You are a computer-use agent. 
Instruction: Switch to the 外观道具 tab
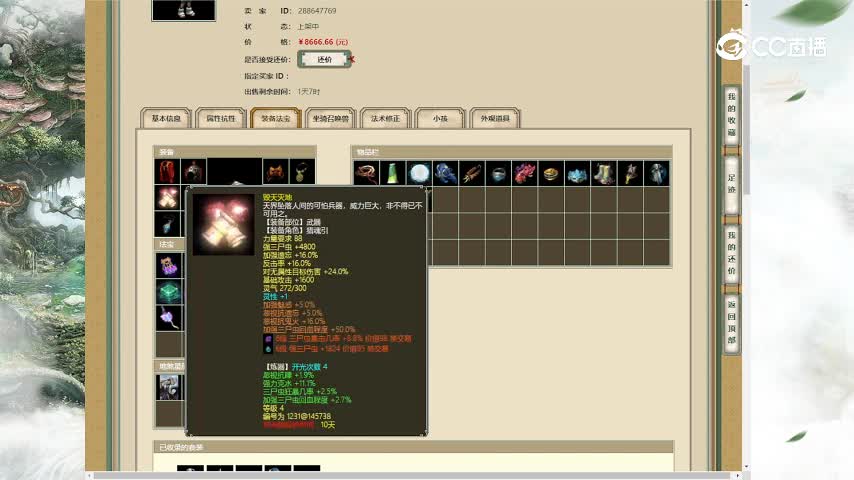[495, 118]
